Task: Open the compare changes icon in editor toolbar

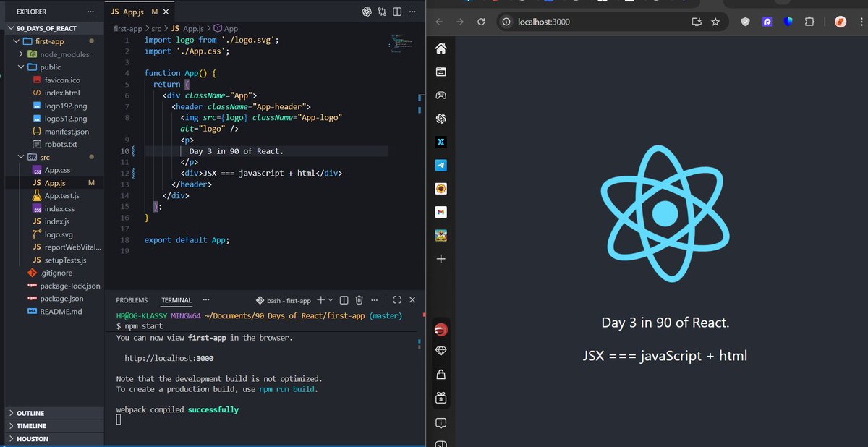Action: pos(382,12)
